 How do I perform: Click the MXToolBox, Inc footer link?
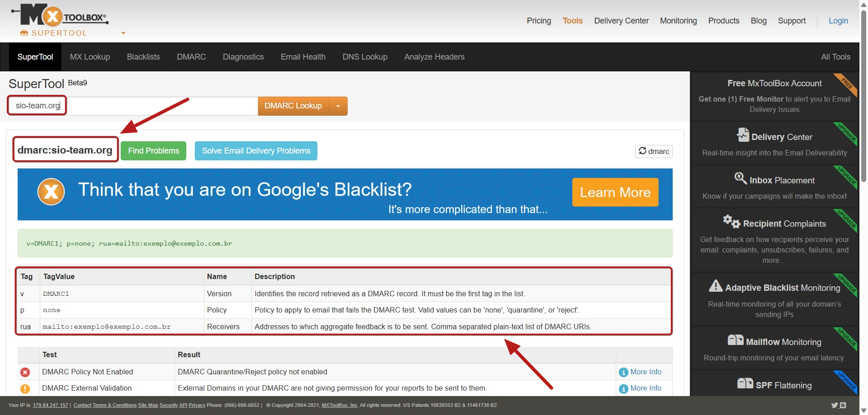[x=340, y=405]
